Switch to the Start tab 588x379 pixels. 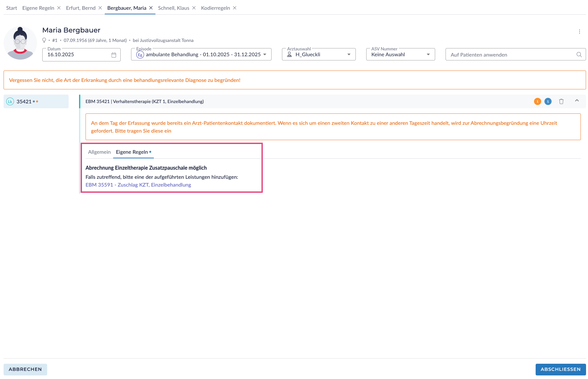tap(11, 8)
